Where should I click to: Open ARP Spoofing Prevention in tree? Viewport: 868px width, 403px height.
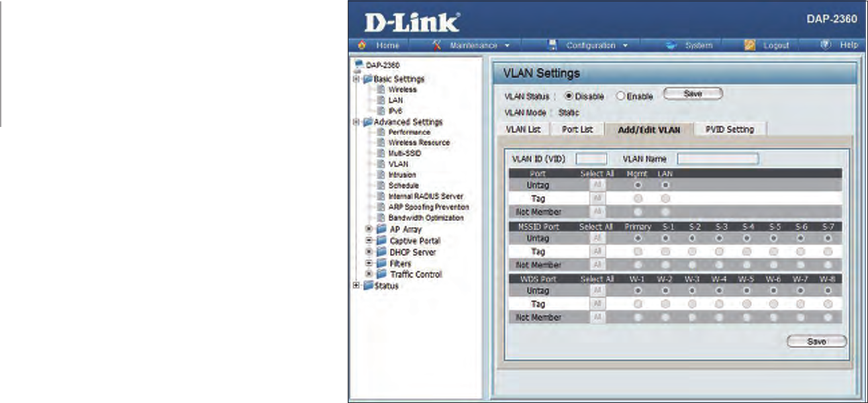(x=428, y=207)
